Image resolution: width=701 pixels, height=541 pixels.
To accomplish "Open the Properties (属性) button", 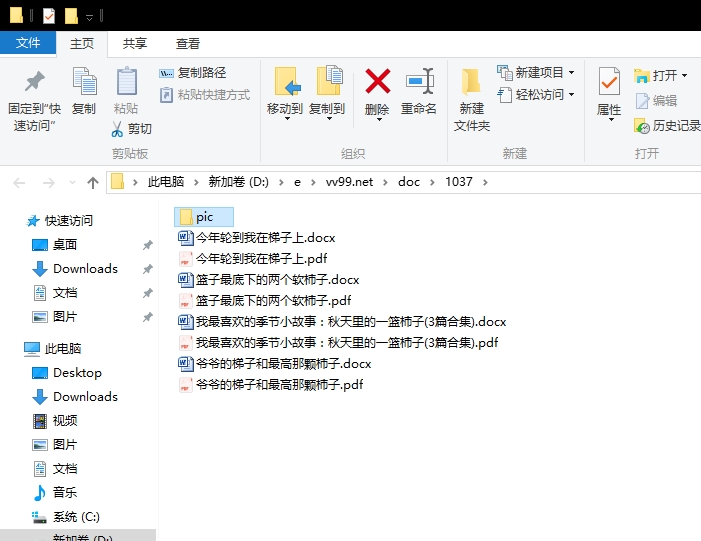I will coord(609,93).
